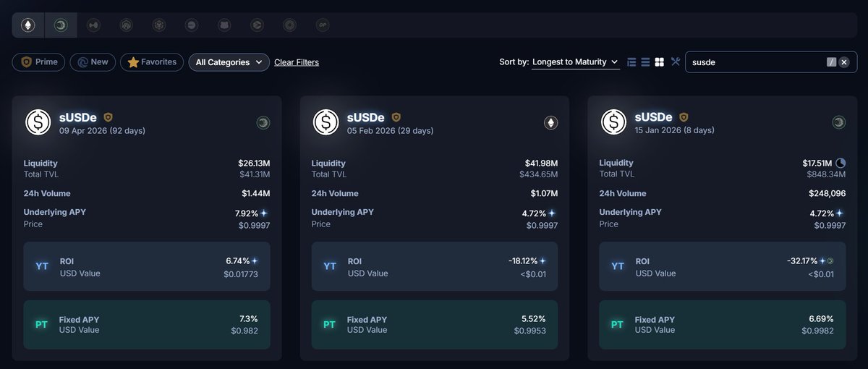Open the Longest to Maturity sort dropdown

point(576,62)
